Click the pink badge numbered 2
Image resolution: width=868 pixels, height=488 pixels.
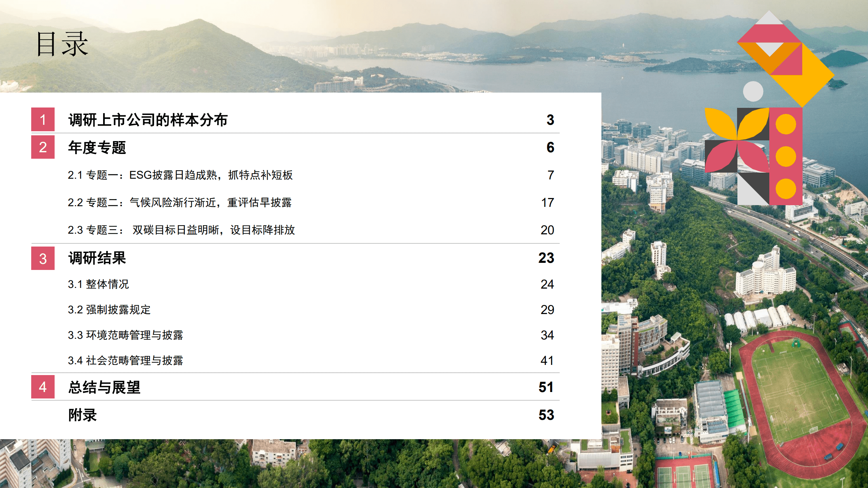click(43, 148)
